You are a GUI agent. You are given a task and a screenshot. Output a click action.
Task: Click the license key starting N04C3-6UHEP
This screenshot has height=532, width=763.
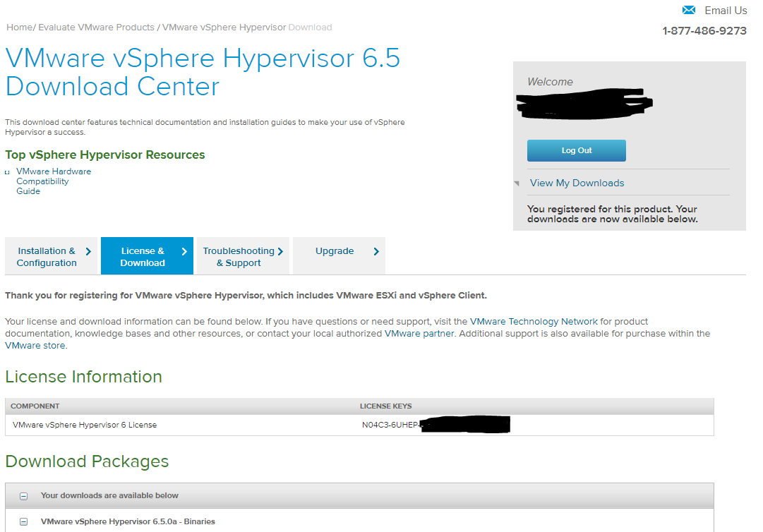click(435, 425)
